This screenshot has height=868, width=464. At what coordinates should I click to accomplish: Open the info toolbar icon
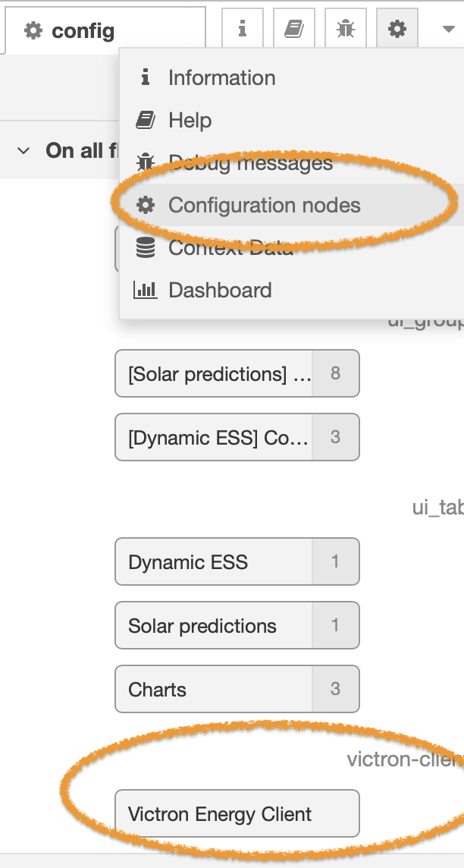[242, 27]
